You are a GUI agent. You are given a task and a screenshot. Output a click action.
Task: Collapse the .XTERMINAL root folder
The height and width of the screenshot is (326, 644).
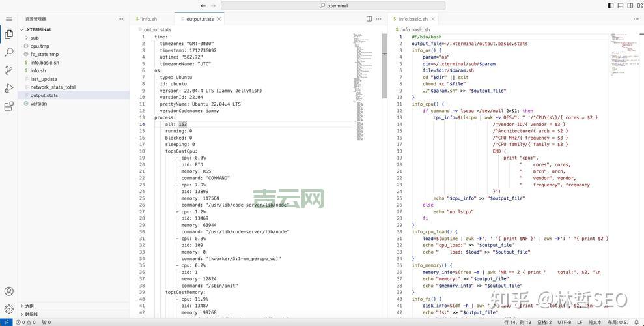tap(38, 29)
